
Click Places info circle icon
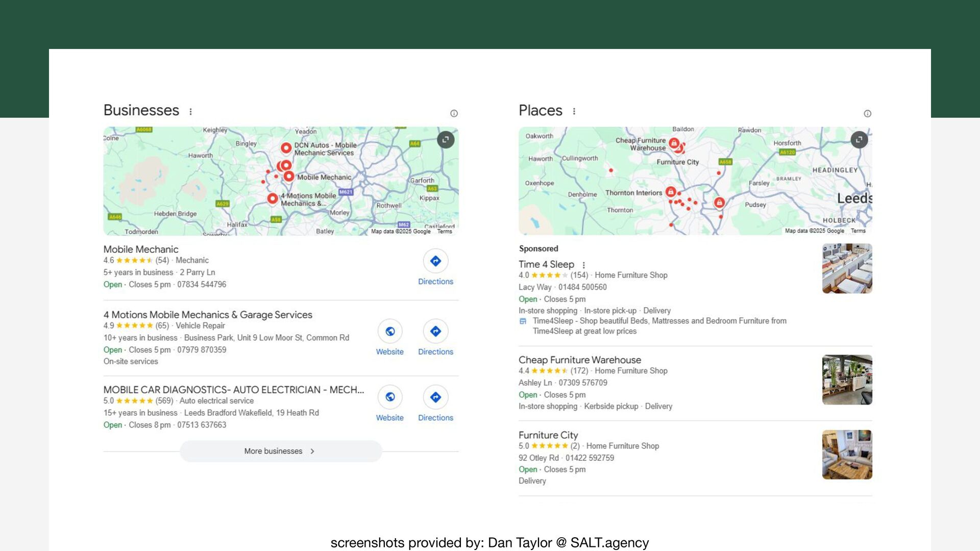(867, 114)
